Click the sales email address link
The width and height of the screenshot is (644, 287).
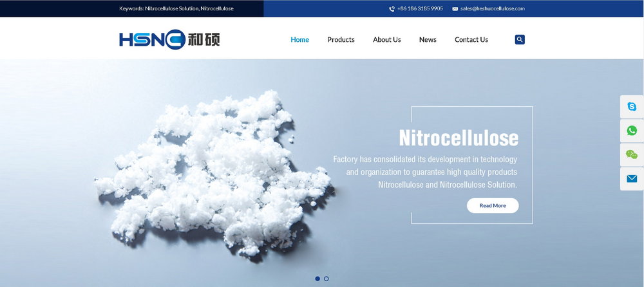click(x=492, y=8)
